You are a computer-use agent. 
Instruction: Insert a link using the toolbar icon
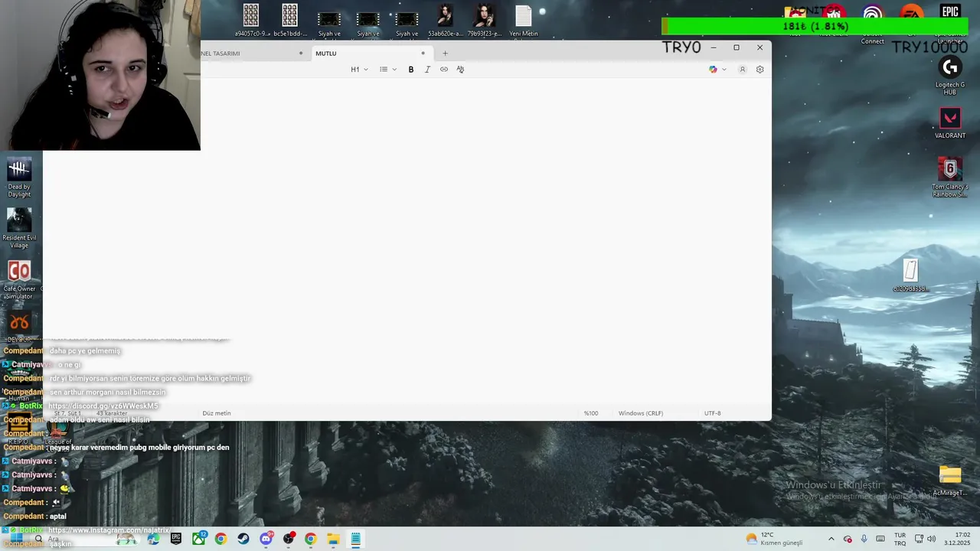[444, 70]
